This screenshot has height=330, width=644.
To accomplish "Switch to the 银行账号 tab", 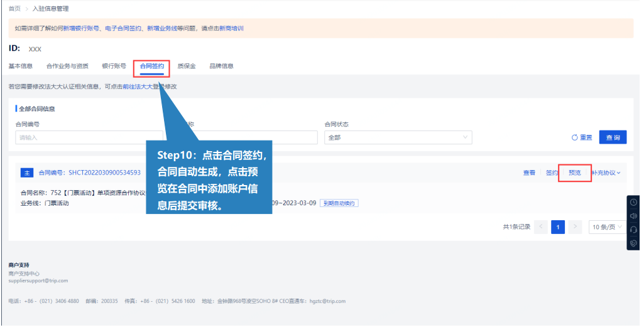I will tap(114, 66).
